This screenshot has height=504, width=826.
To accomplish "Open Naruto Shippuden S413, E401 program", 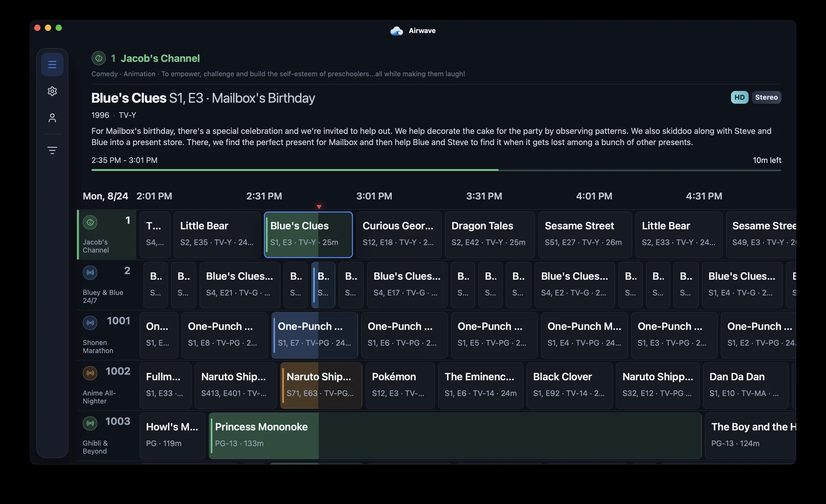I will pos(235,386).
